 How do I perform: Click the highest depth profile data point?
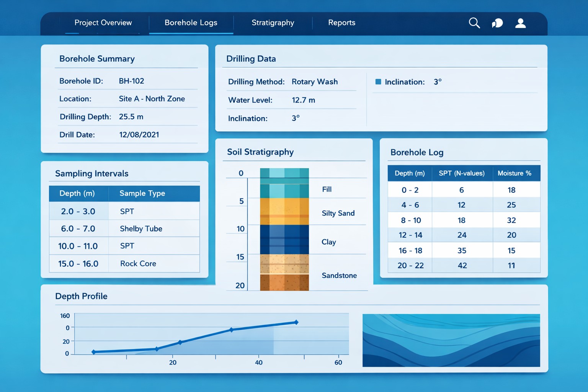296,322
